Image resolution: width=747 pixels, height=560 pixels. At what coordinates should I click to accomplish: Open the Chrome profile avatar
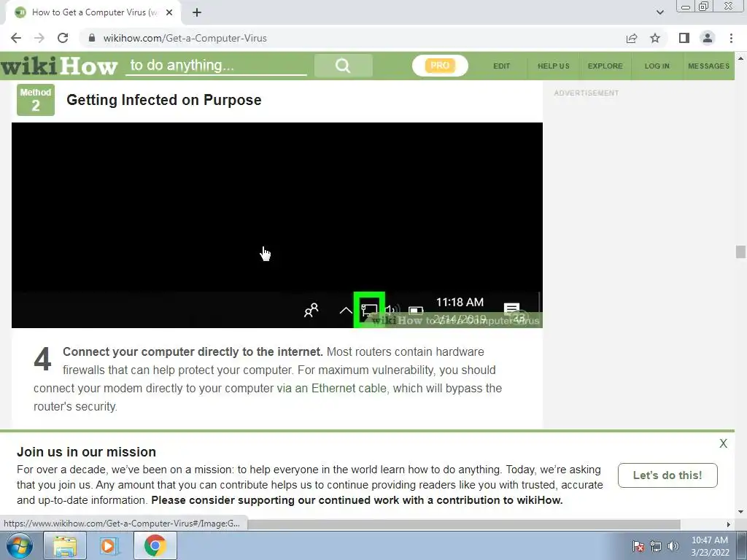click(x=708, y=38)
